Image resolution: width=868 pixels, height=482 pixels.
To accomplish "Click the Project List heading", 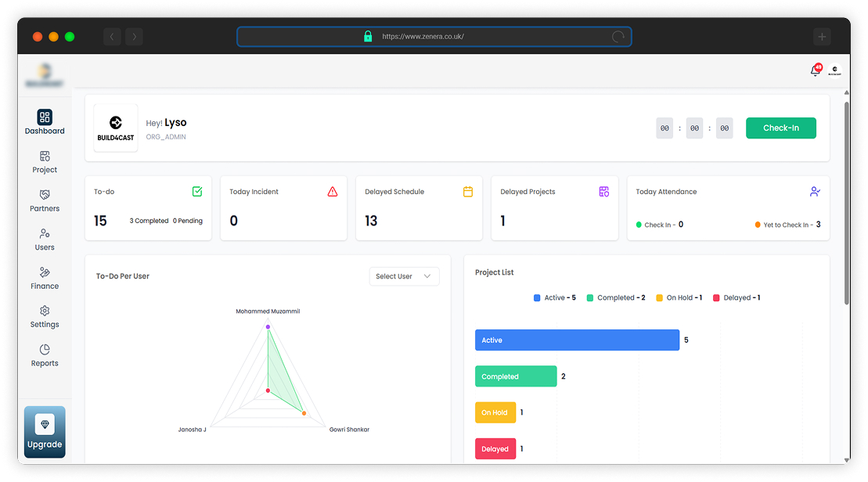I will [495, 272].
